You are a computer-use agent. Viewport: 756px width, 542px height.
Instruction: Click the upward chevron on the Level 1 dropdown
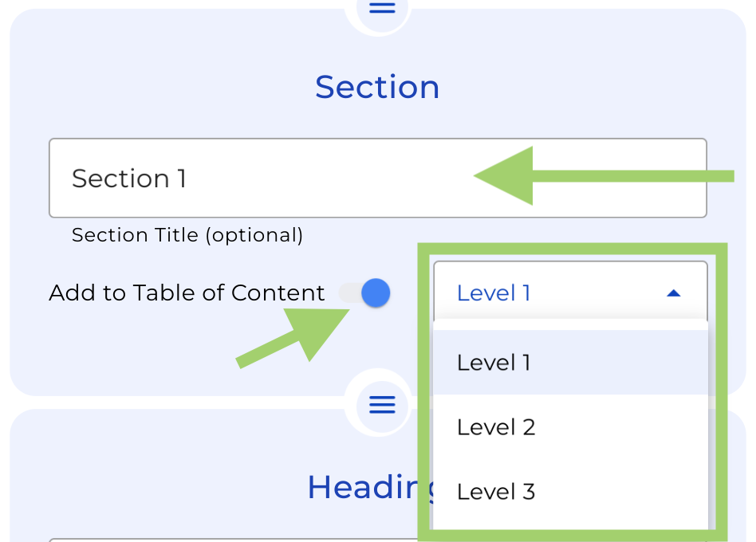tap(674, 293)
